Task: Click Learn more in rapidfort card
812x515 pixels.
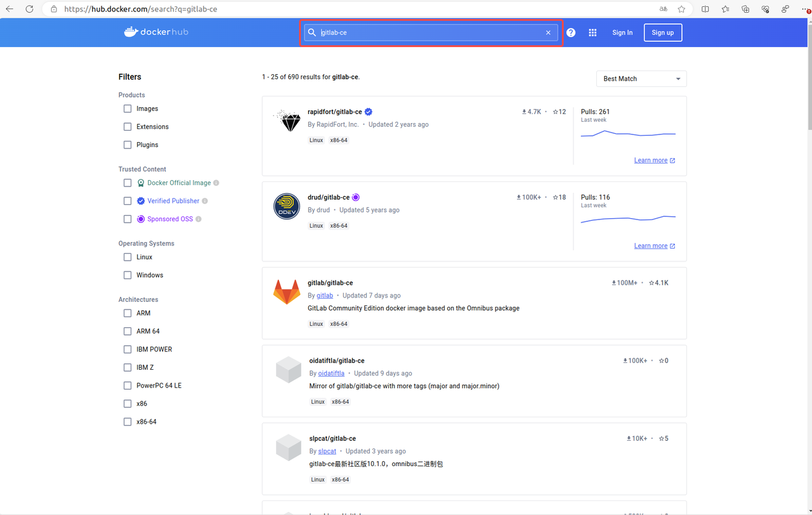Action: [x=655, y=160]
